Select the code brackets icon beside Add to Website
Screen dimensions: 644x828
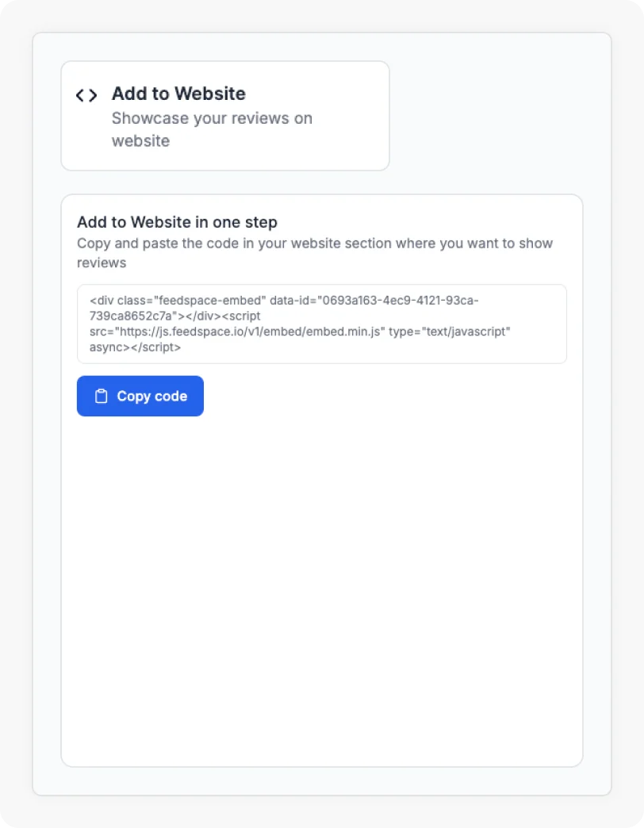tap(86, 94)
